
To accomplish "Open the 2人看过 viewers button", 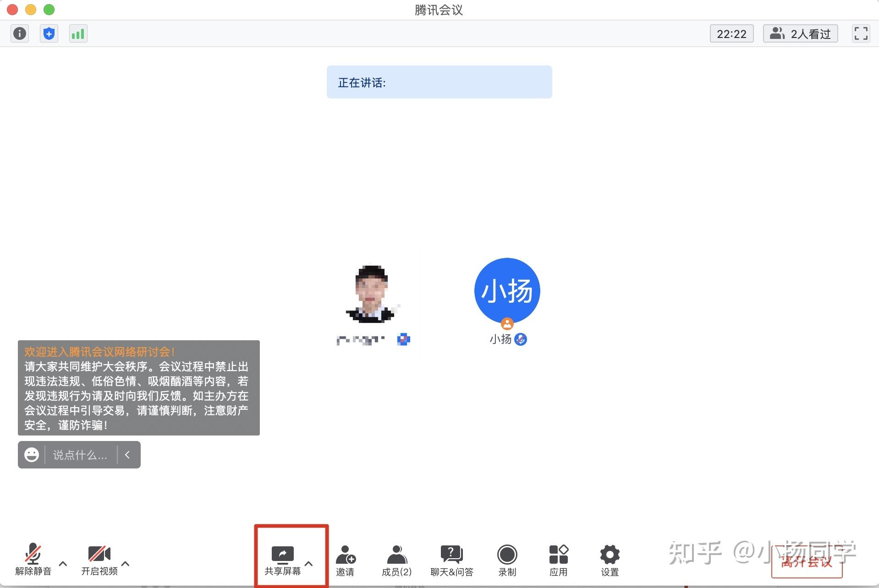I will pyautogui.click(x=800, y=34).
